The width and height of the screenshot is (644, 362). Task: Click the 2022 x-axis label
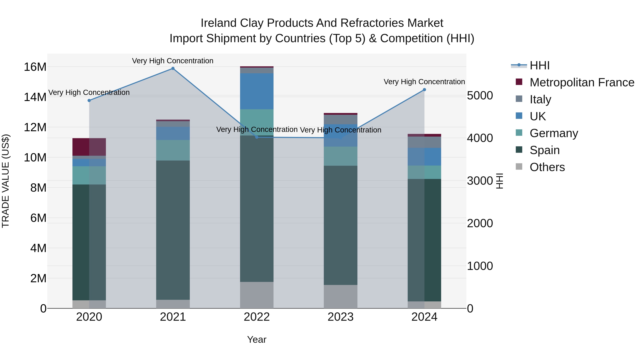pyautogui.click(x=257, y=317)
